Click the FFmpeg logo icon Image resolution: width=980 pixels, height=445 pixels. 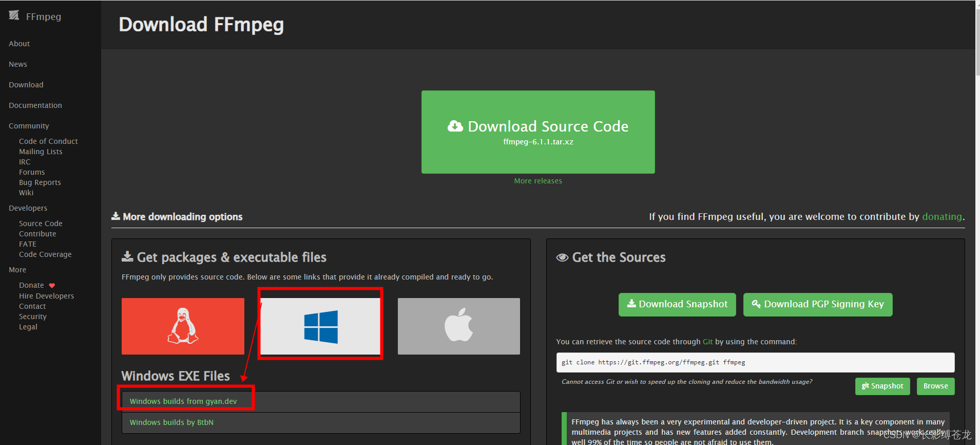click(14, 15)
